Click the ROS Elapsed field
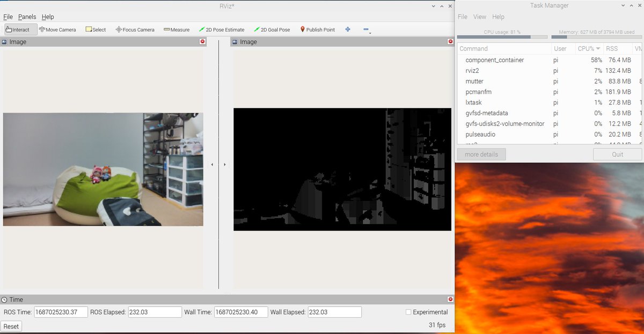Image resolution: width=644 pixels, height=334 pixels. 155,312
